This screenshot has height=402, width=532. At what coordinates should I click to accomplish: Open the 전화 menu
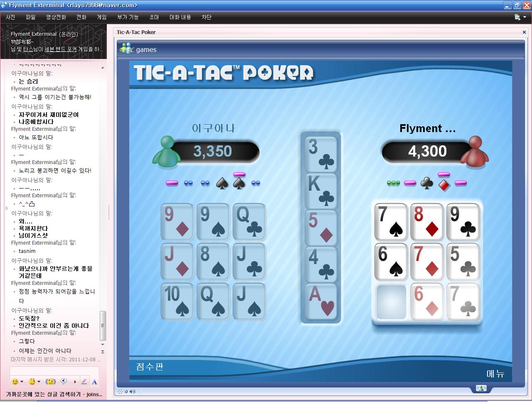tap(81, 17)
